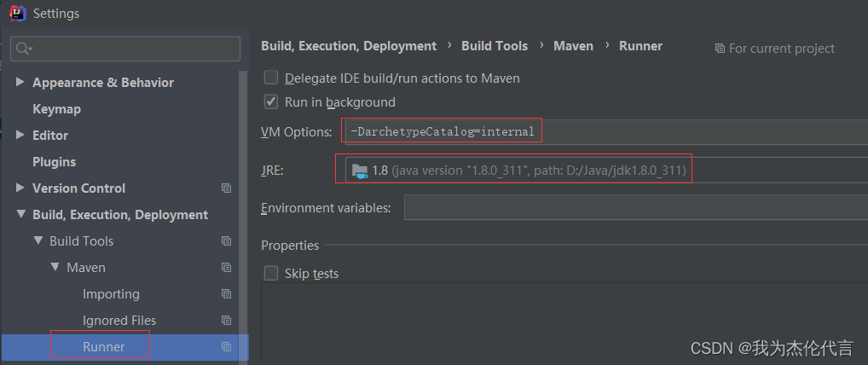868x365 pixels.
Task: Collapse the Build Tools node
Action: click(38, 241)
